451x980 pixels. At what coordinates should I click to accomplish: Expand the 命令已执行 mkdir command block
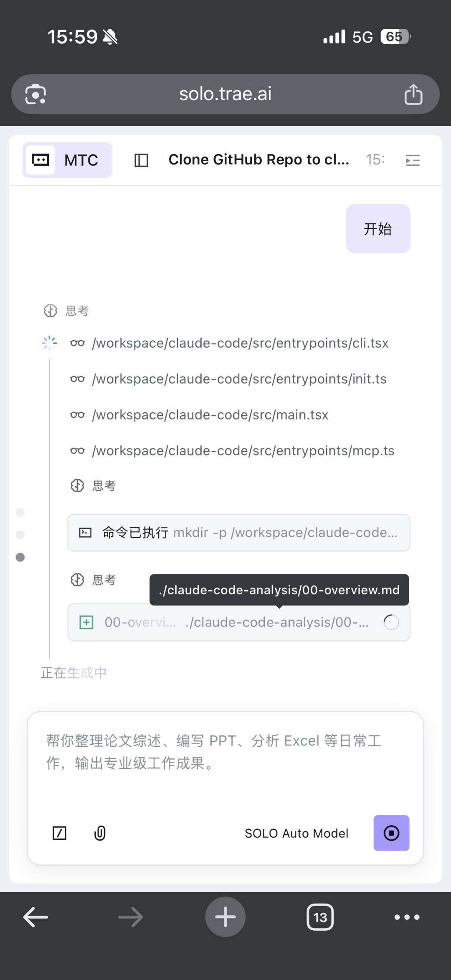pyautogui.click(x=239, y=533)
